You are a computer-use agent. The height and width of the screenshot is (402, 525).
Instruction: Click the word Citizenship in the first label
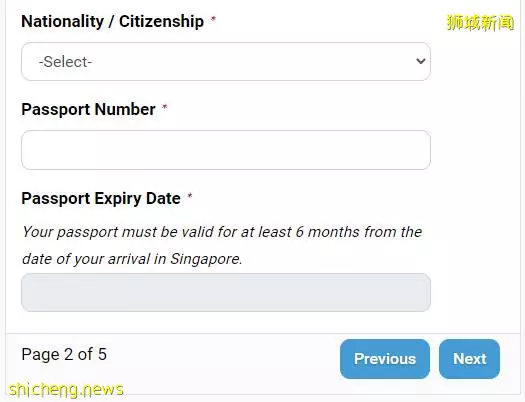tap(161, 22)
